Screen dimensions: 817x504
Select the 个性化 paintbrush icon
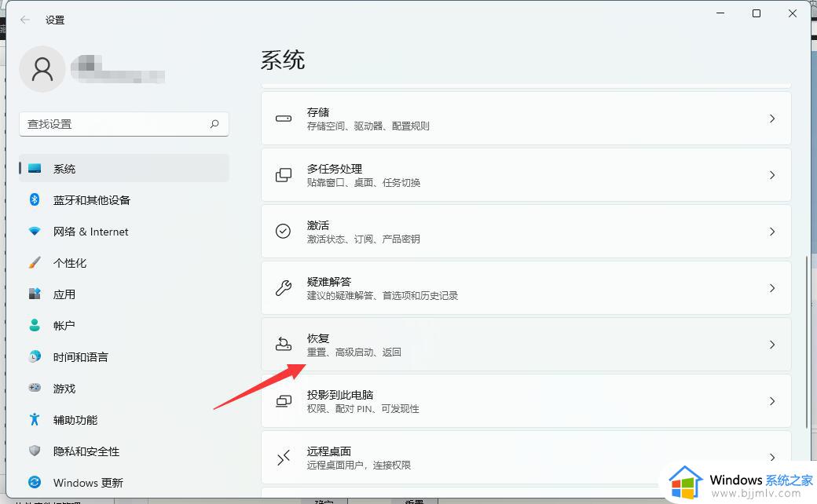[x=35, y=263]
